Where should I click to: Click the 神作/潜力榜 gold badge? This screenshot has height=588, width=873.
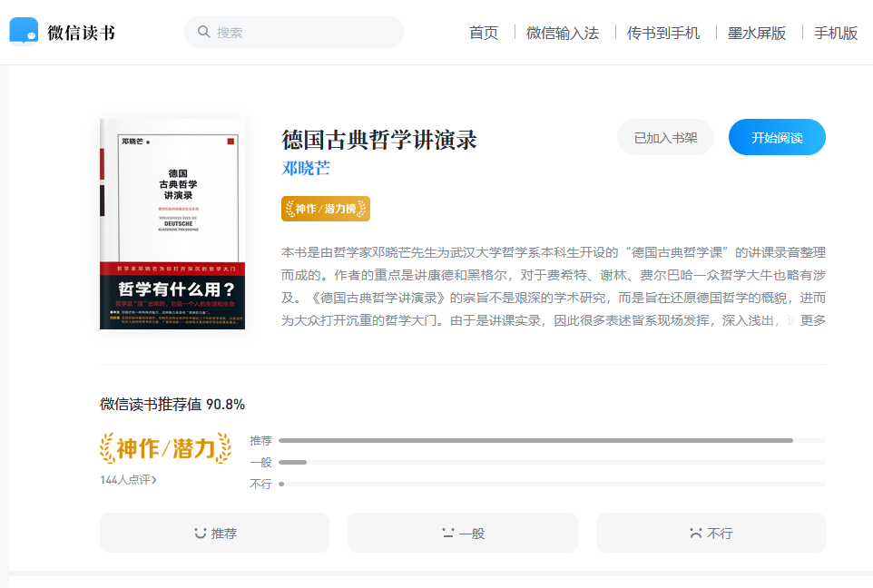click(326, 209)
